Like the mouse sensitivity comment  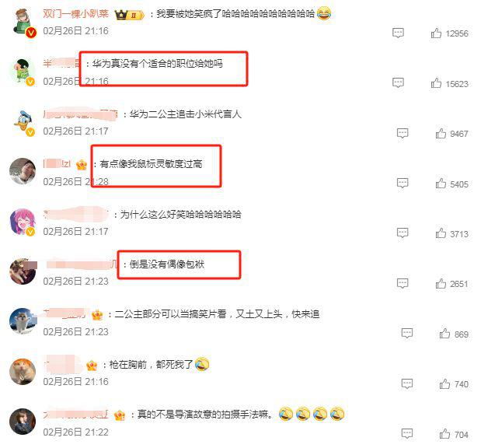click(441, 184)
